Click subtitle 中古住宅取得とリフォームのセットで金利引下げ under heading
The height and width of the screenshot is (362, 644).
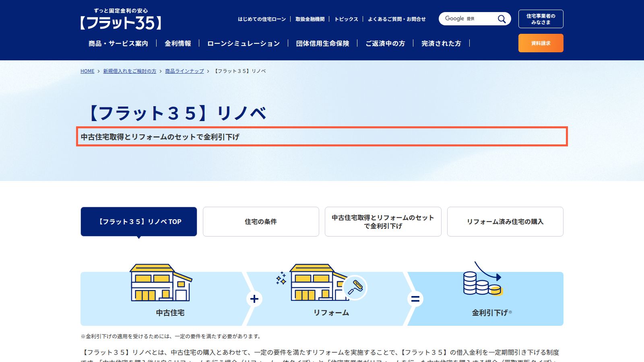160,137
